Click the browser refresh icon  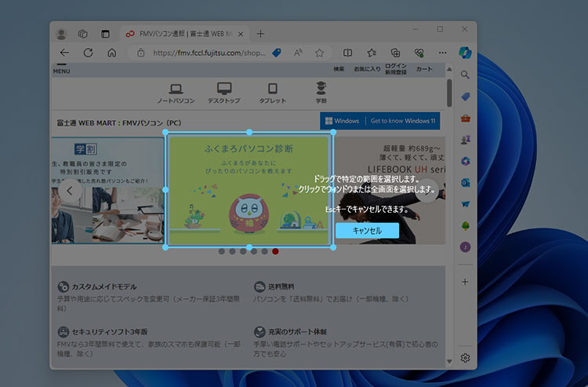(89, 53)
